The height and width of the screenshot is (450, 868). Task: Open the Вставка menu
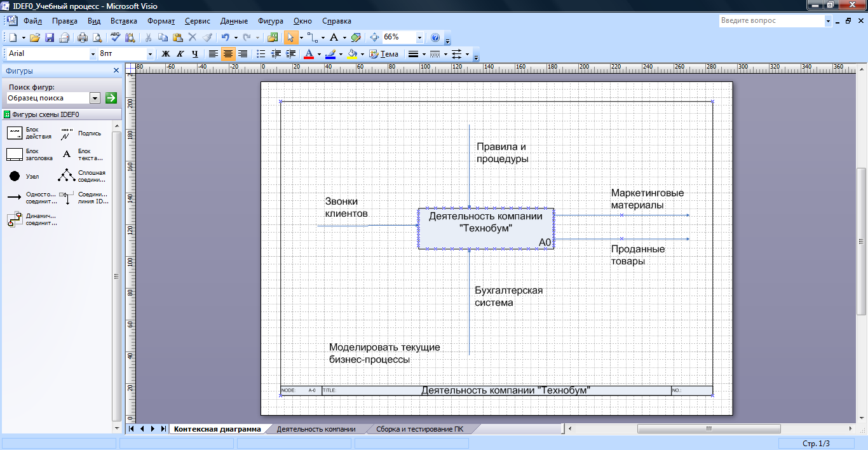click(124, 21)
